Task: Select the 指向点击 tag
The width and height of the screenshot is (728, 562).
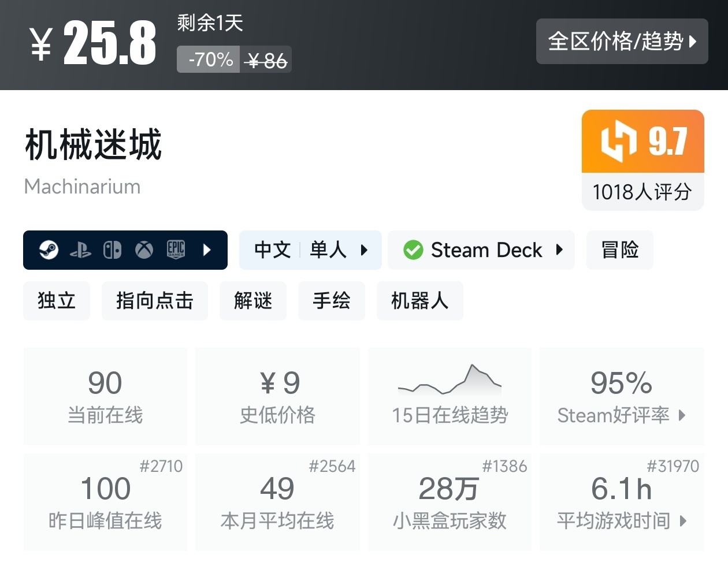Action: (x=154, y=301)
